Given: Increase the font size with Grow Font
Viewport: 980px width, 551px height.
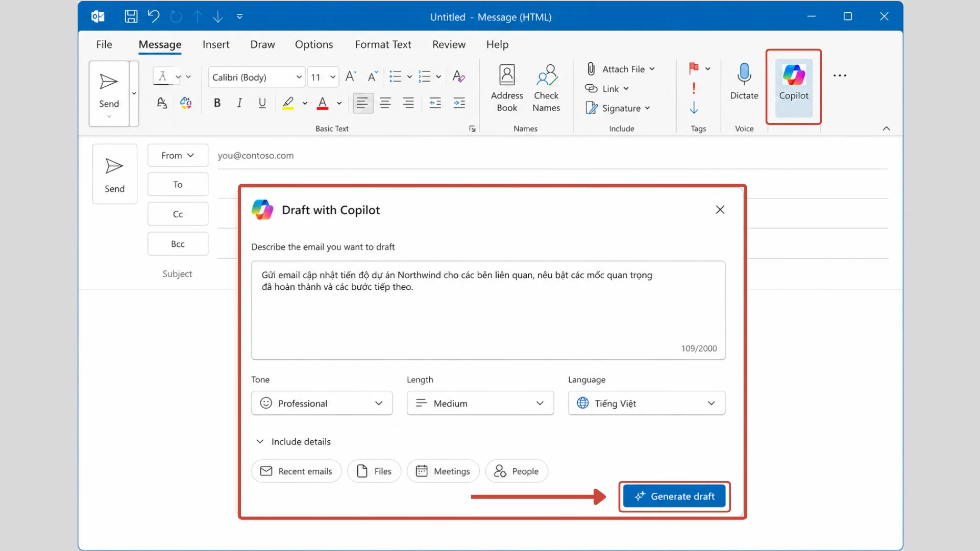Looking at the screenshot, I should 351,77.
